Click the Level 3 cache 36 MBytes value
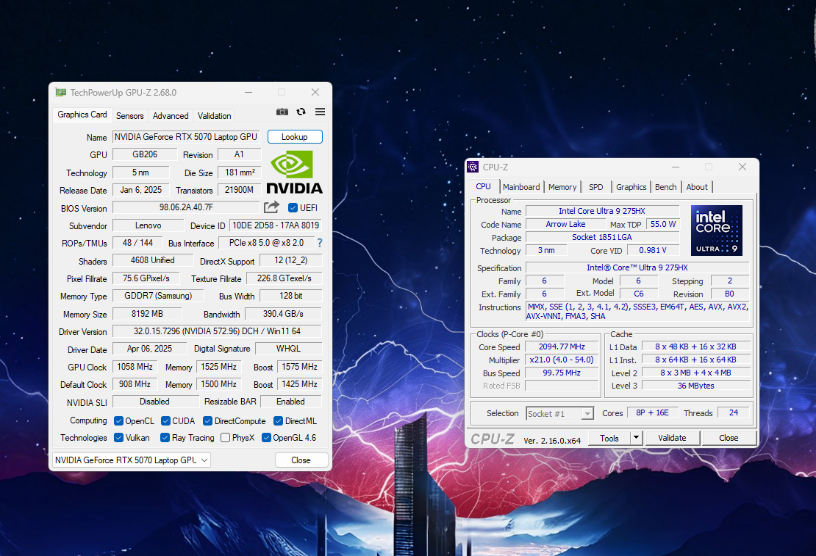 coord(696,386)
